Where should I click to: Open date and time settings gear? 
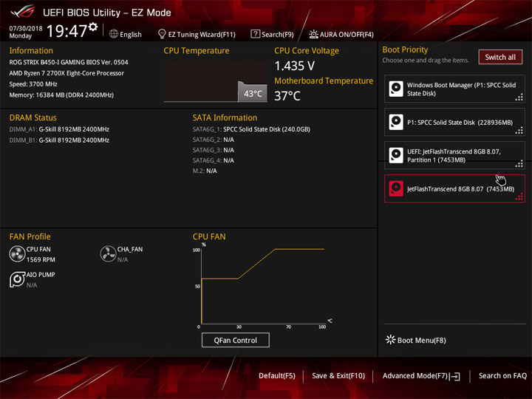[93, 27]
